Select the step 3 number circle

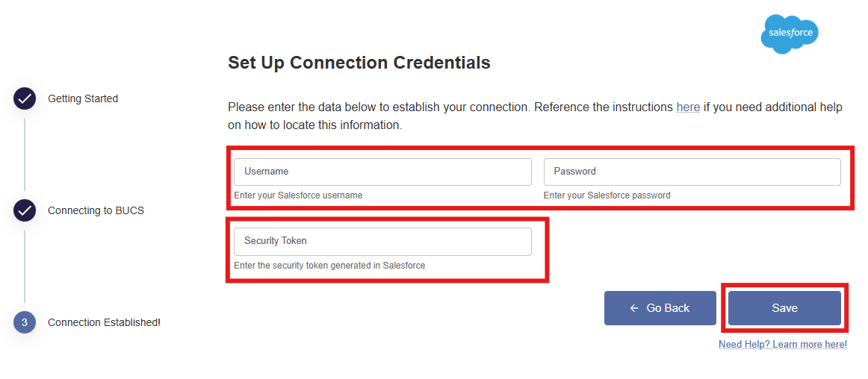point(25,322)
